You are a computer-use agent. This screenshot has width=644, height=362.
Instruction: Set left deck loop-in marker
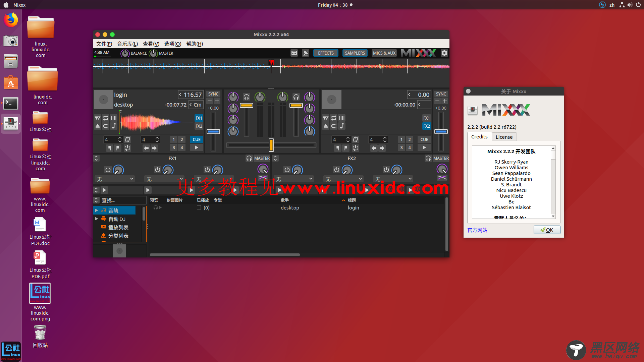(x=110, y=148)
